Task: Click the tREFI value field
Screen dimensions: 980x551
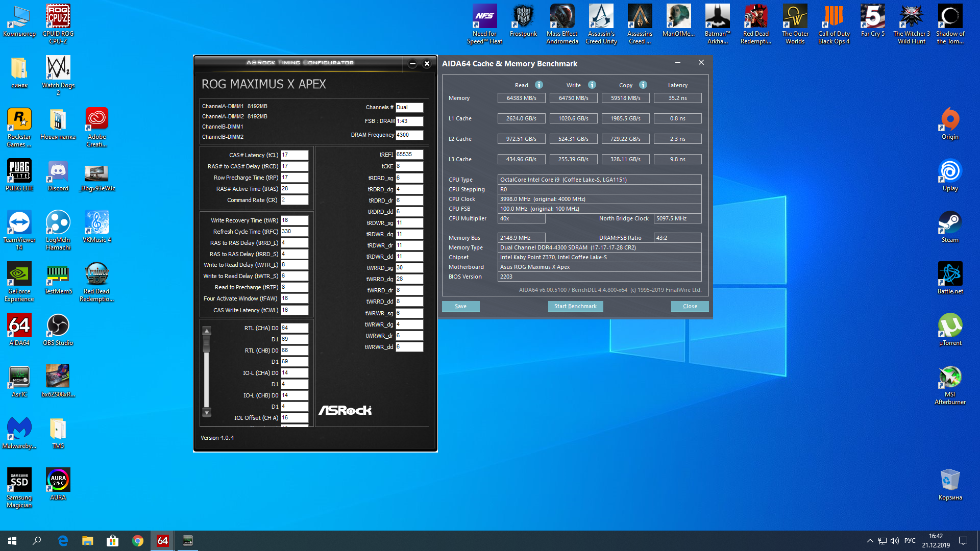Action: coord(409,154)
